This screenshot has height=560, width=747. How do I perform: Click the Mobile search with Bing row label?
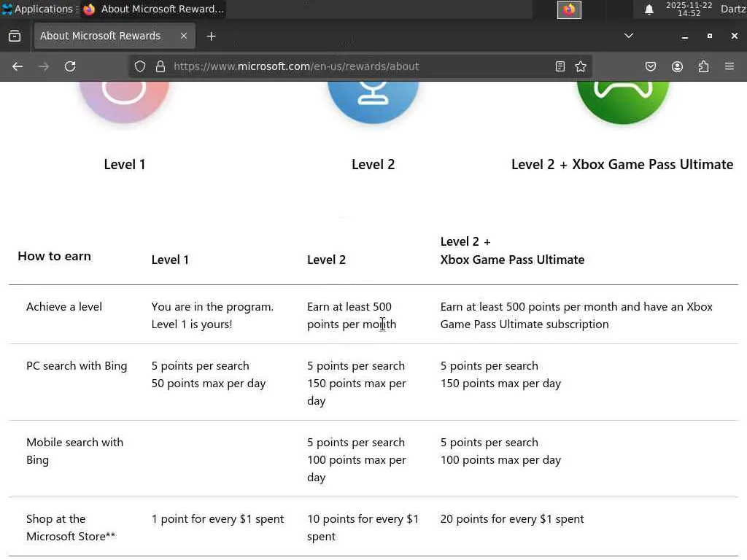[x=75, y=451]
